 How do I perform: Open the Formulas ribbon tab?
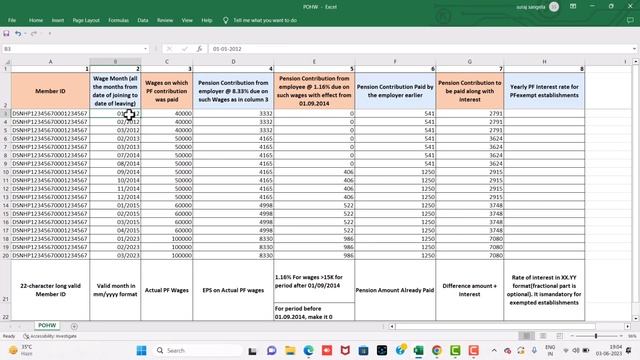coord(118,20)
